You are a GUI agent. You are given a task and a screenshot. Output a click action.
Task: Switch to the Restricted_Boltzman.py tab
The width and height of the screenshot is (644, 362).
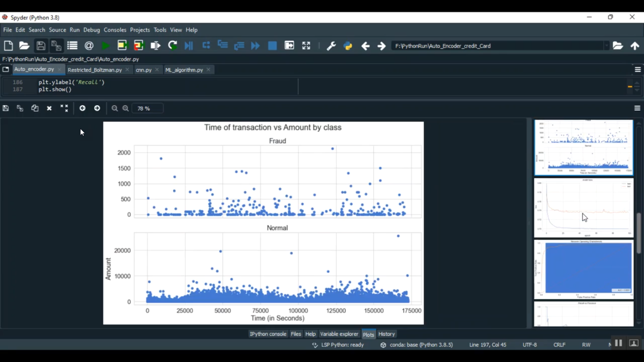[94, 70]
